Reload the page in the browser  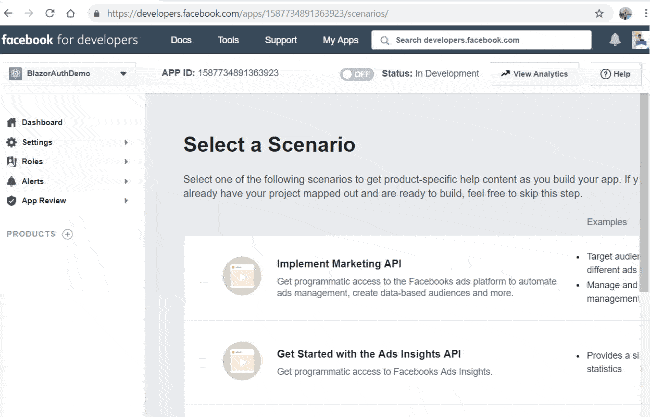click(49, 14)
